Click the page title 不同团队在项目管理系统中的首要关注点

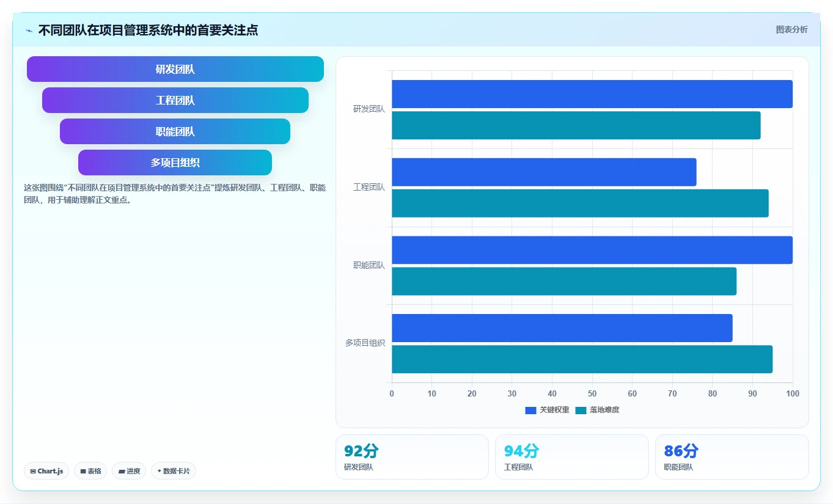pos(148,30)
